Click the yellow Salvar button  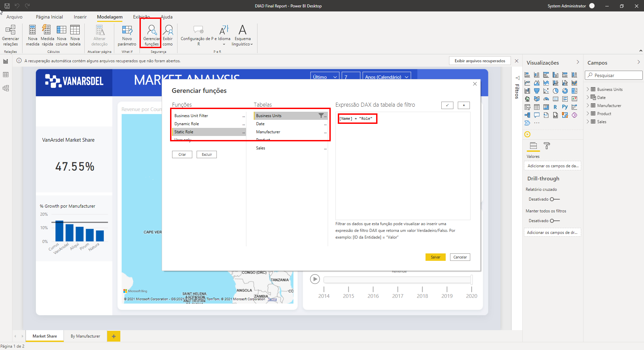point(436,257)
